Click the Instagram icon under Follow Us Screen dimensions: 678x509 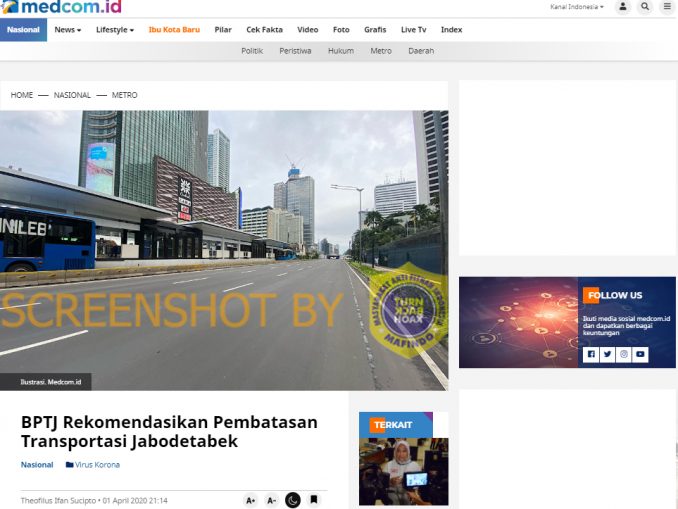point(624,354)
